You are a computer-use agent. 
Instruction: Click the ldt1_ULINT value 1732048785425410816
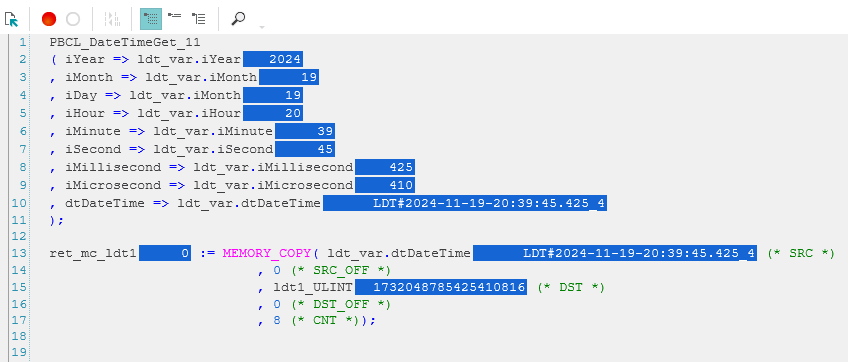(441, 287)
